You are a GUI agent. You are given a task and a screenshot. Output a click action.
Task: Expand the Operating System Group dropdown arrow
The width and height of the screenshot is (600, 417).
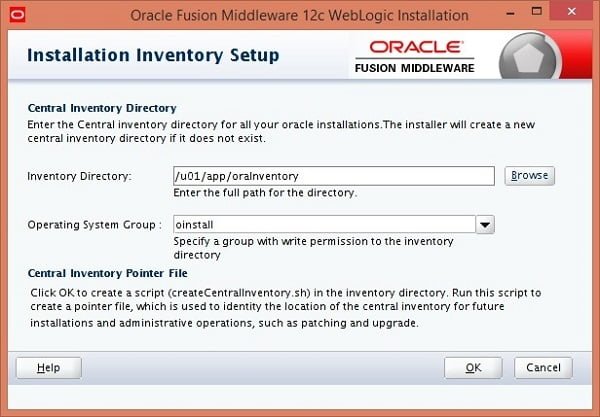[485, 225]
